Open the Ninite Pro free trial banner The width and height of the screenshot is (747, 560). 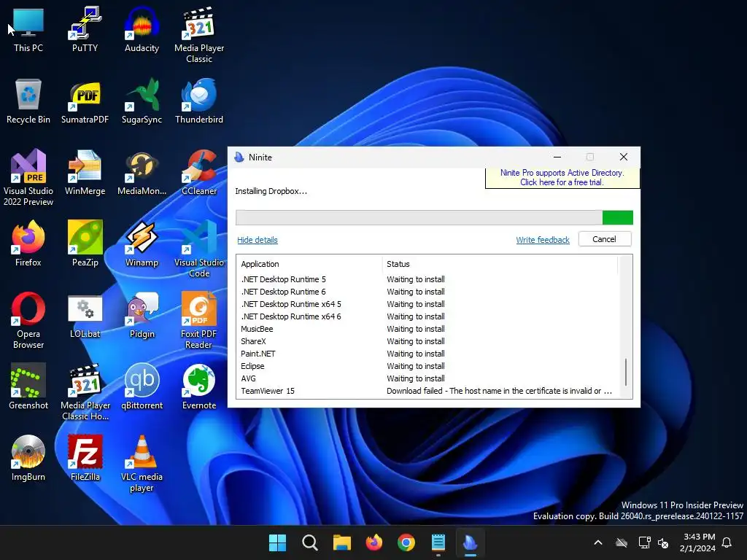click(x=562, y=178)
